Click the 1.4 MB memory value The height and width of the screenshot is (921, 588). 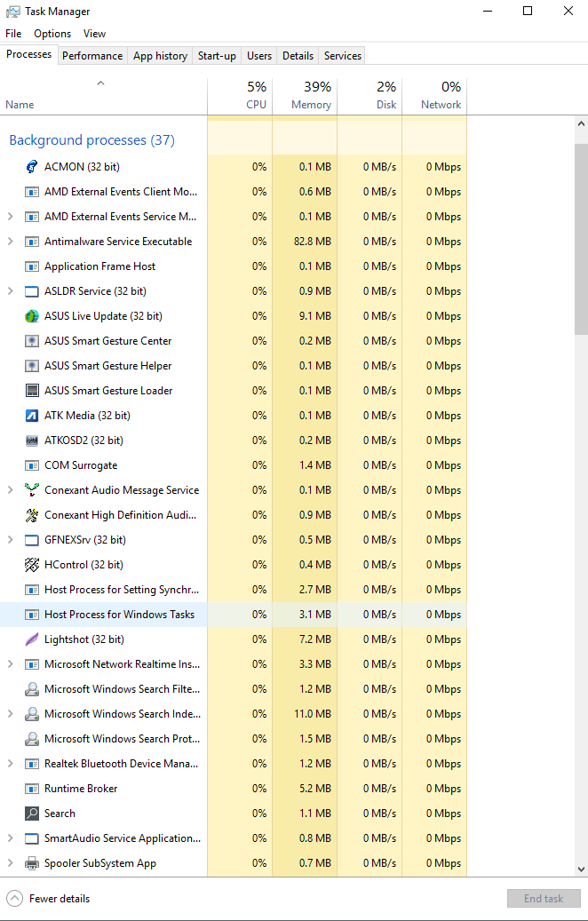(x=315, y=465)
